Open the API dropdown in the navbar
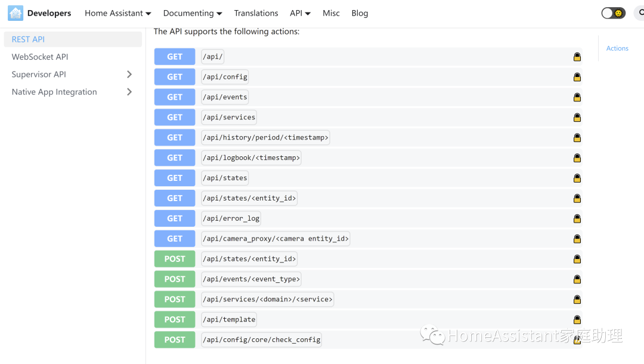Viewport: 644px width, 364px height. (300, 13)
